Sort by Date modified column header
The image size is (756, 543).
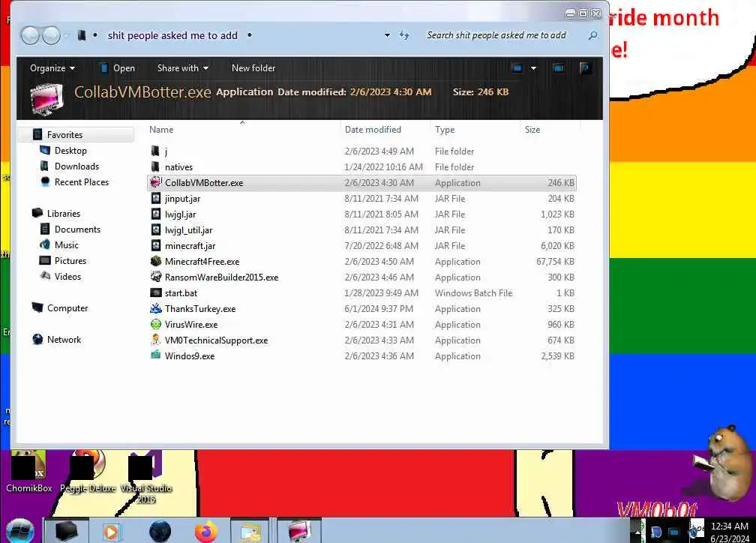[373, 129]
